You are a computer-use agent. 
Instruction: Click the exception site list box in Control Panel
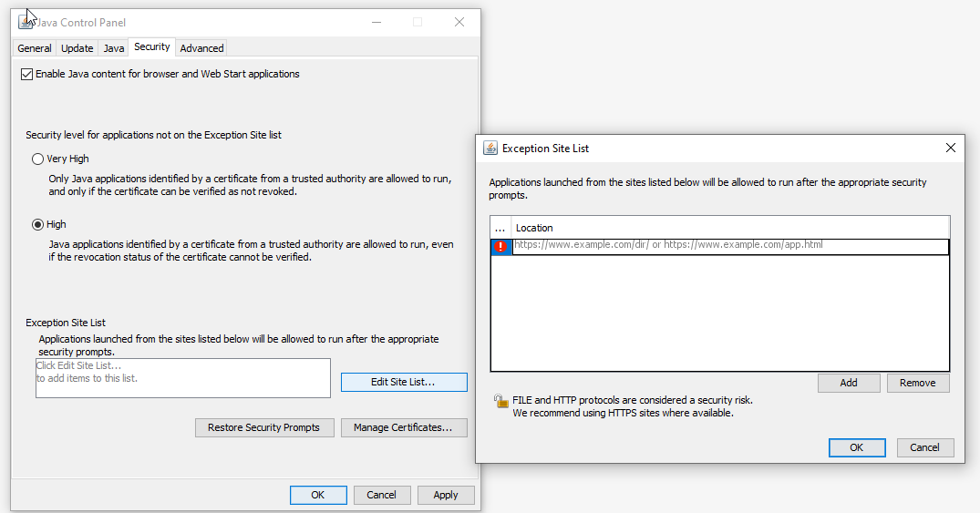(x=183, y=378)
